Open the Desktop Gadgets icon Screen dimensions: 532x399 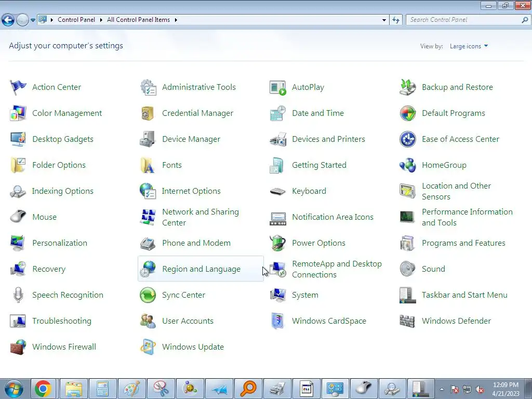pos(18,139)
